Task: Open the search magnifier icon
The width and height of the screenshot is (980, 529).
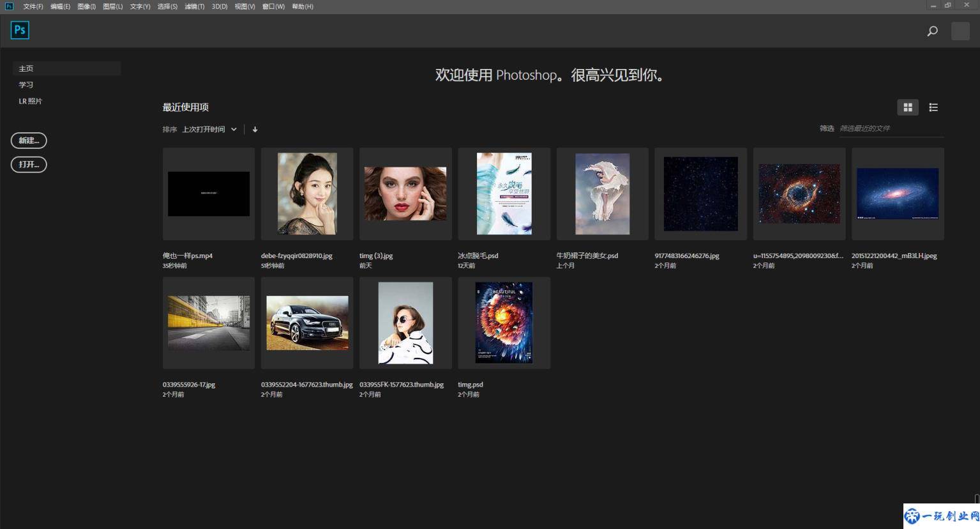Action: [x=932, y=31]
